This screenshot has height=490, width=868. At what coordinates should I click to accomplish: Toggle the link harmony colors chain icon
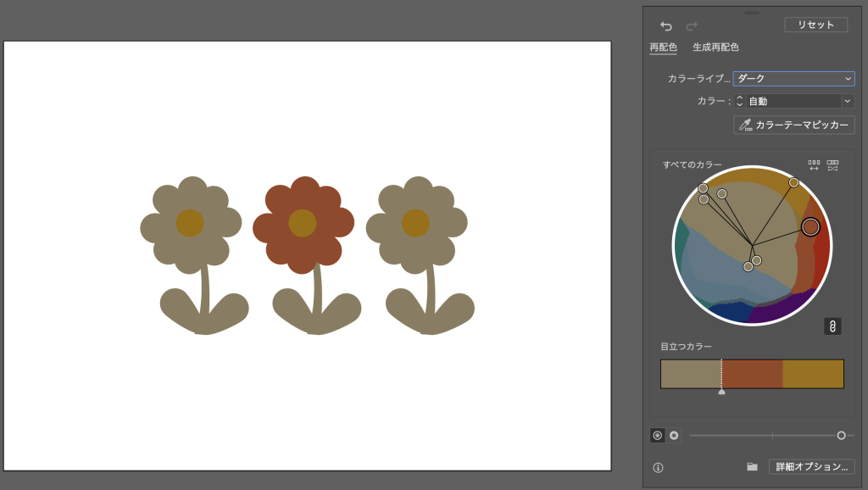coord(832,326)
